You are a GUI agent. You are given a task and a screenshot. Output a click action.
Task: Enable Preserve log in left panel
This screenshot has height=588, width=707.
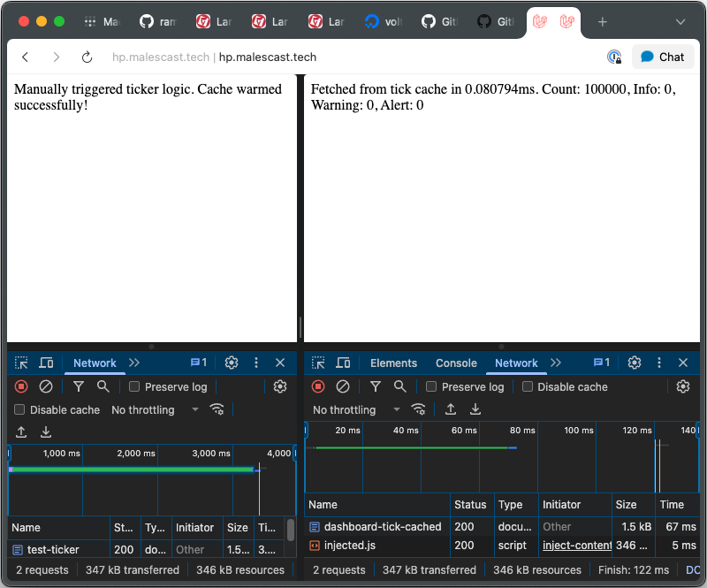point(134,386)
